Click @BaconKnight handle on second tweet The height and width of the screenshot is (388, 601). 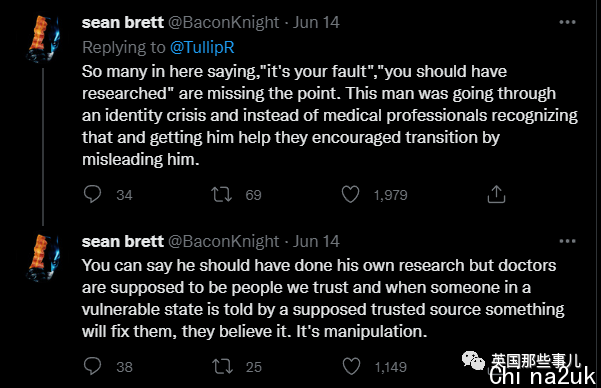coord(223,242)
